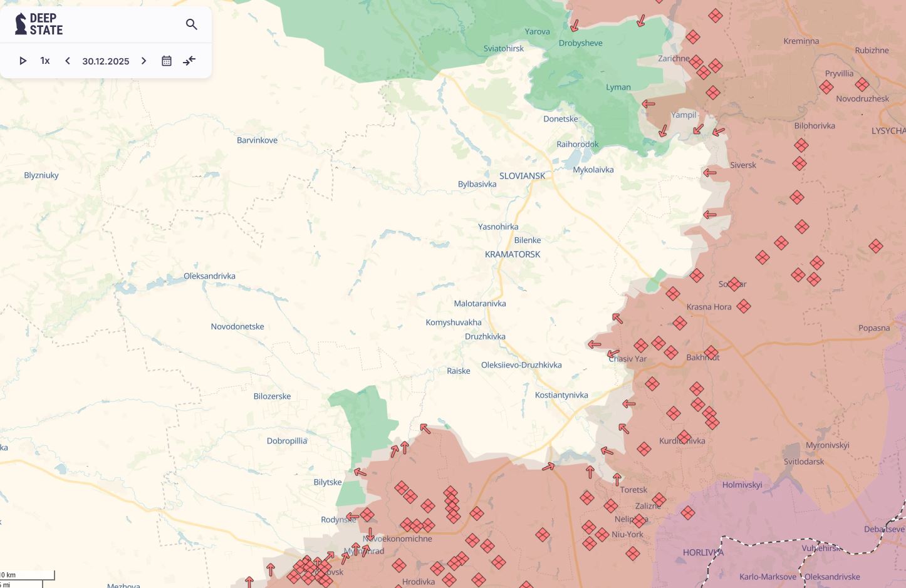Select the SLOVIANSK city label
This screenshot has width=906, height=588.
[x=522, y=176]
